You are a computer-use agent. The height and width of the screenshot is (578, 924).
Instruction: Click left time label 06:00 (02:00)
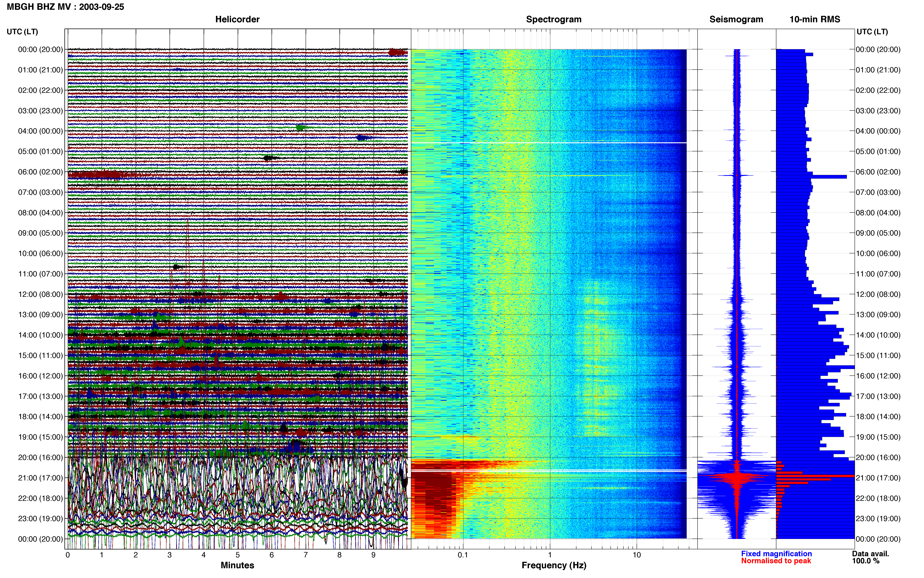tap(41, 172)
